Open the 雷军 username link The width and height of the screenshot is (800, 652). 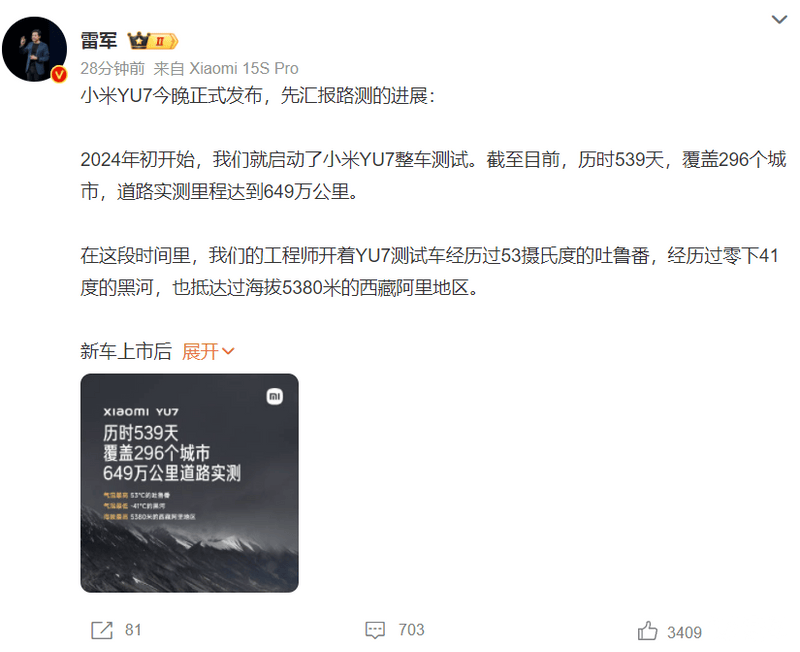(x=99, y=41)
